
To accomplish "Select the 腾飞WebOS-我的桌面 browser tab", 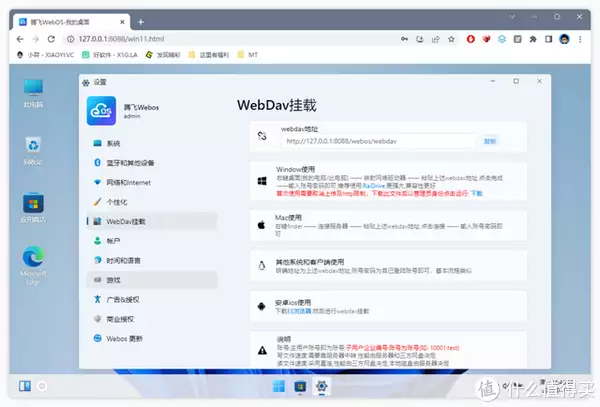I will [73, 22].
